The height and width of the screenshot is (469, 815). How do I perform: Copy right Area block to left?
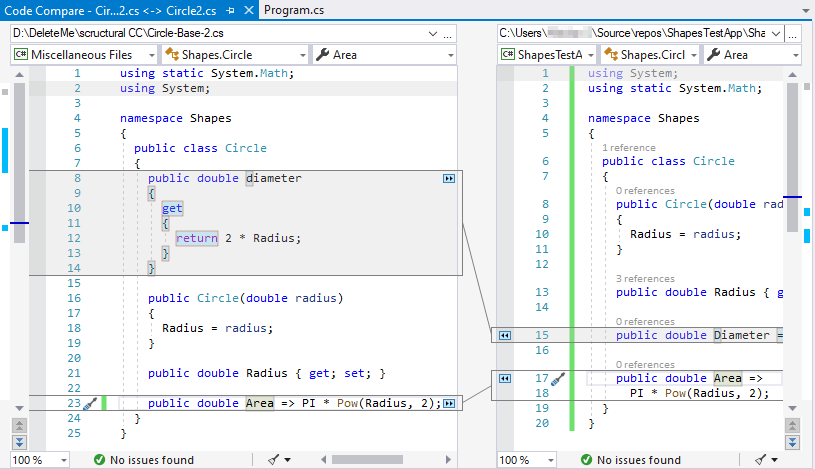point(505,379)
